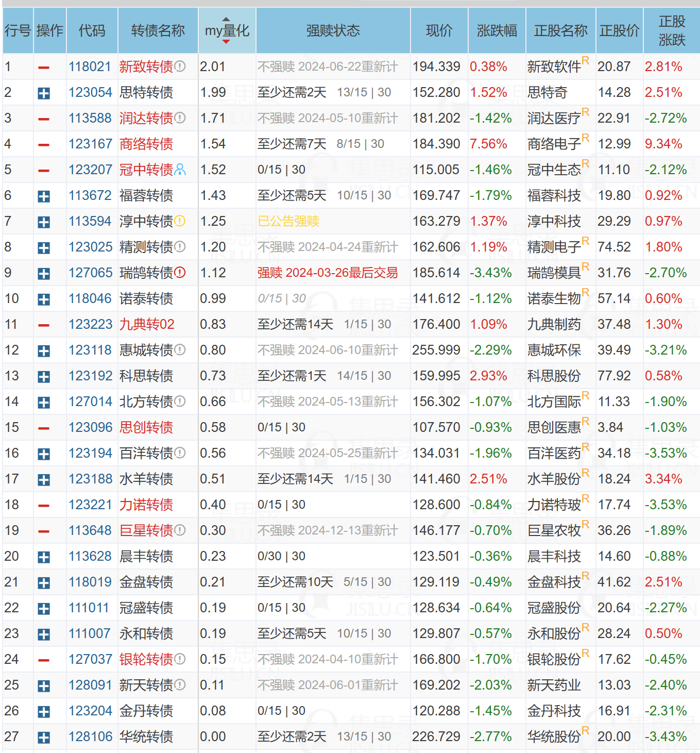700x753 pixels.
Task: Toggle the minus button for 力诺转债
Action: coord(44,506)
